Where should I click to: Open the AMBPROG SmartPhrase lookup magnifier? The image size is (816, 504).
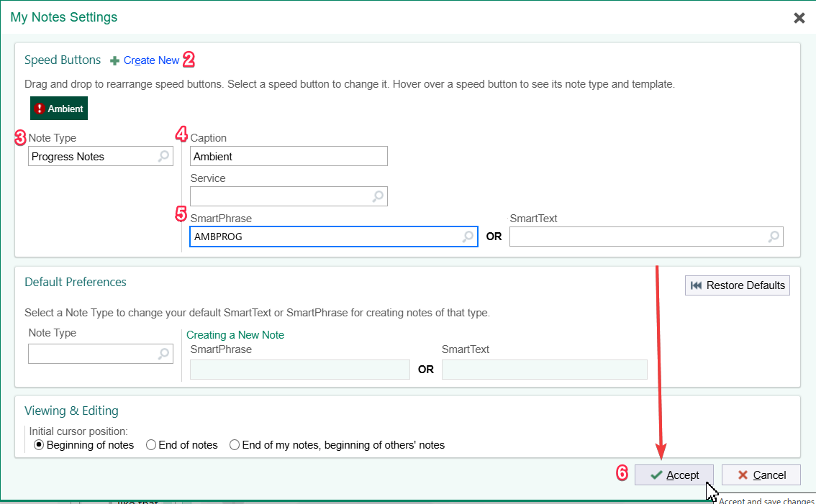click(x=468, y=237)
